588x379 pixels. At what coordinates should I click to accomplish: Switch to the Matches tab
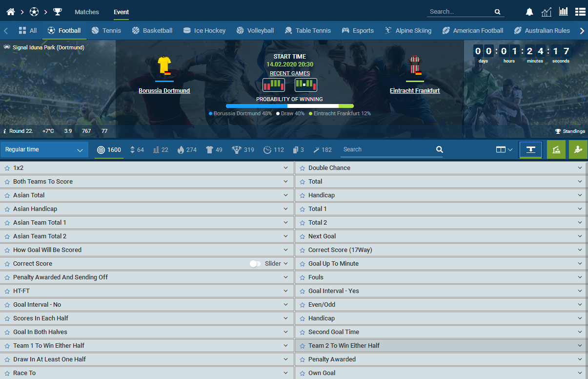(87, 12)
